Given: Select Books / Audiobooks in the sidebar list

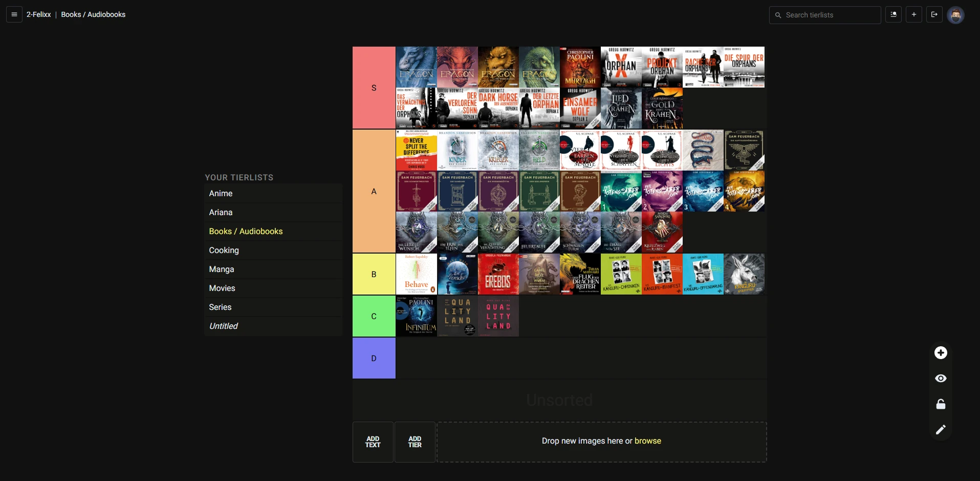Looking at the screenshot, I should pyautogui.click(x=273, y=231).
